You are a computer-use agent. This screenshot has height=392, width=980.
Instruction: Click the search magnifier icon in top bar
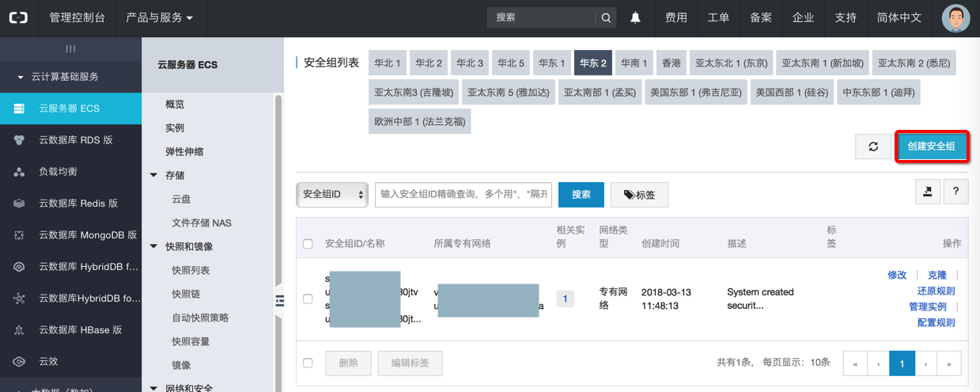(606, 17)
